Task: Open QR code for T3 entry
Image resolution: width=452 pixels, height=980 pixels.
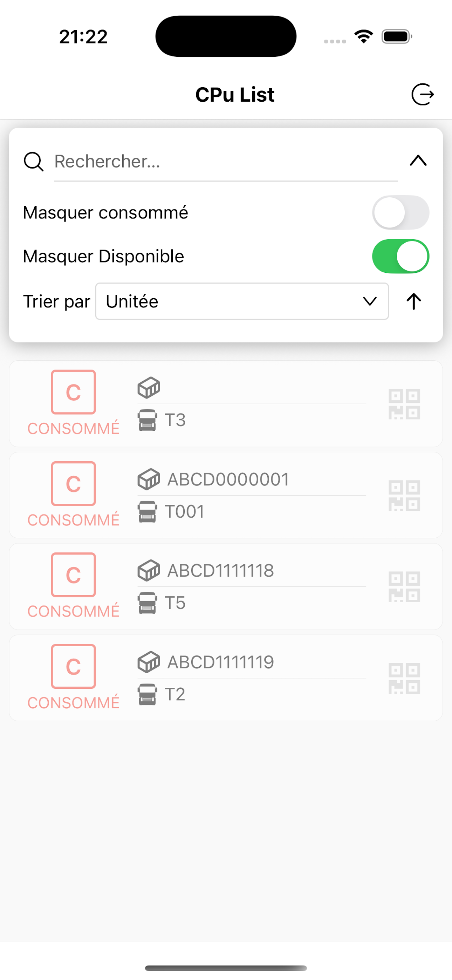Action: [404, 404]
